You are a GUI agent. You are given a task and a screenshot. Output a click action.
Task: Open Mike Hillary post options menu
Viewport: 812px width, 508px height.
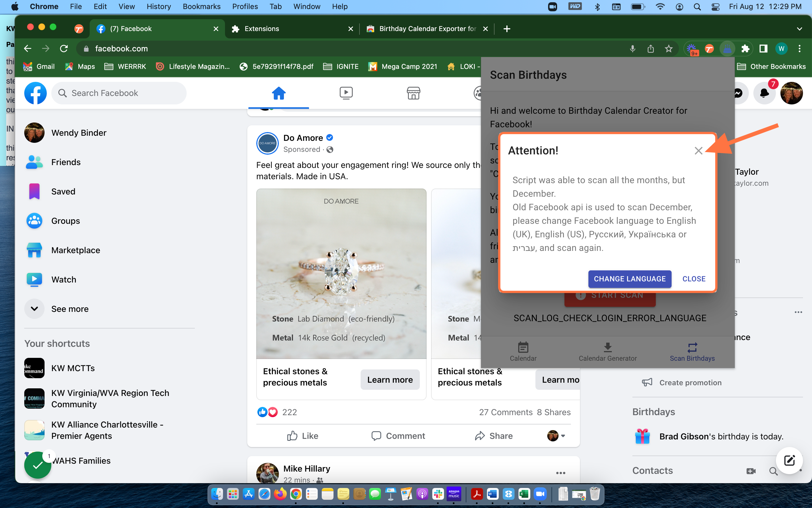point(561,473)
